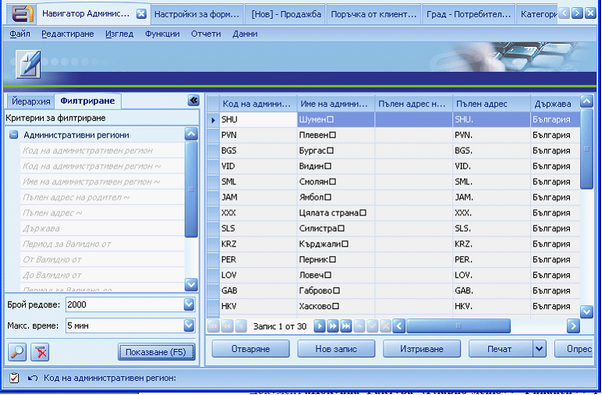
Task: Select the cell 'BGS' in the code column
Action: (258, 151)
